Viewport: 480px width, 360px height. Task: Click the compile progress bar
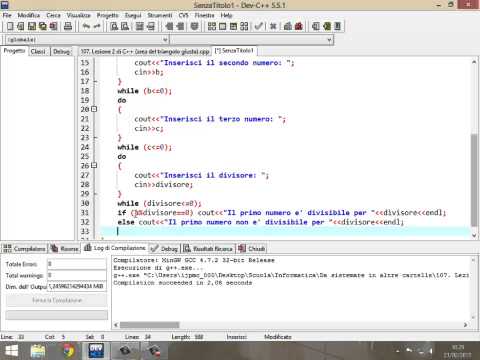tap(57, 315)
